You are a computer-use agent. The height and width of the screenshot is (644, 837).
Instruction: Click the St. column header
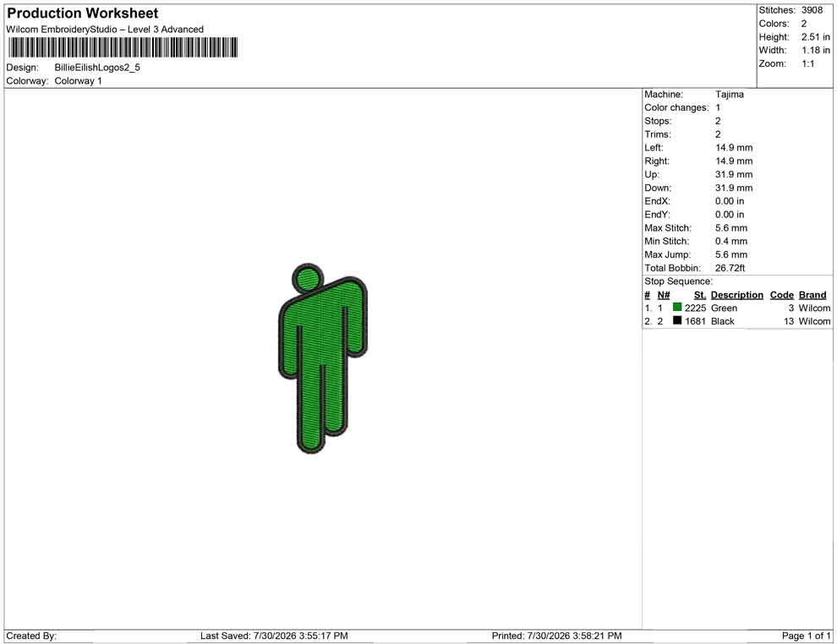click(x=699, y=294)
